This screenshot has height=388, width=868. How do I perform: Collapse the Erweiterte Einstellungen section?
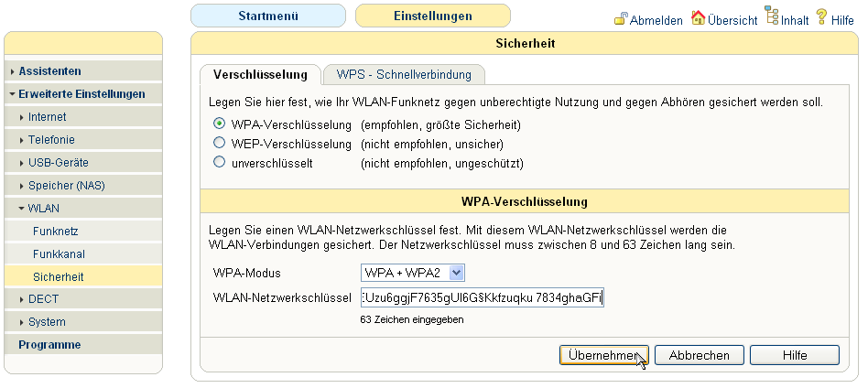point(81,94)
